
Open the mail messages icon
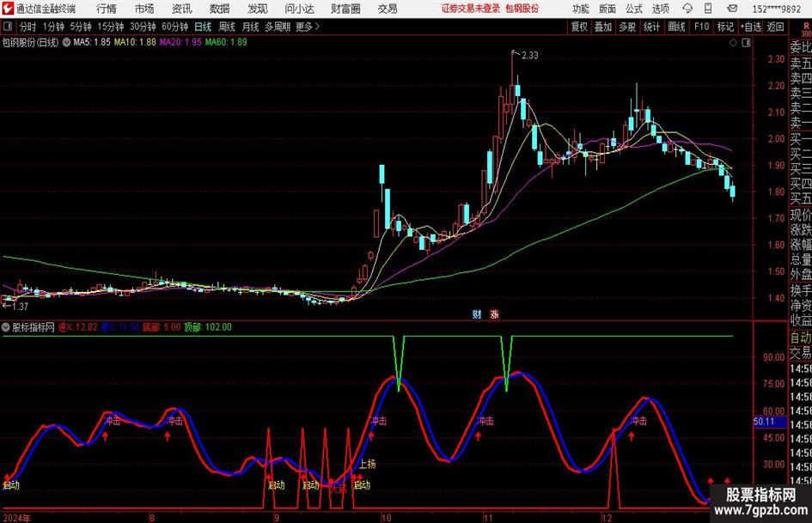732,9
